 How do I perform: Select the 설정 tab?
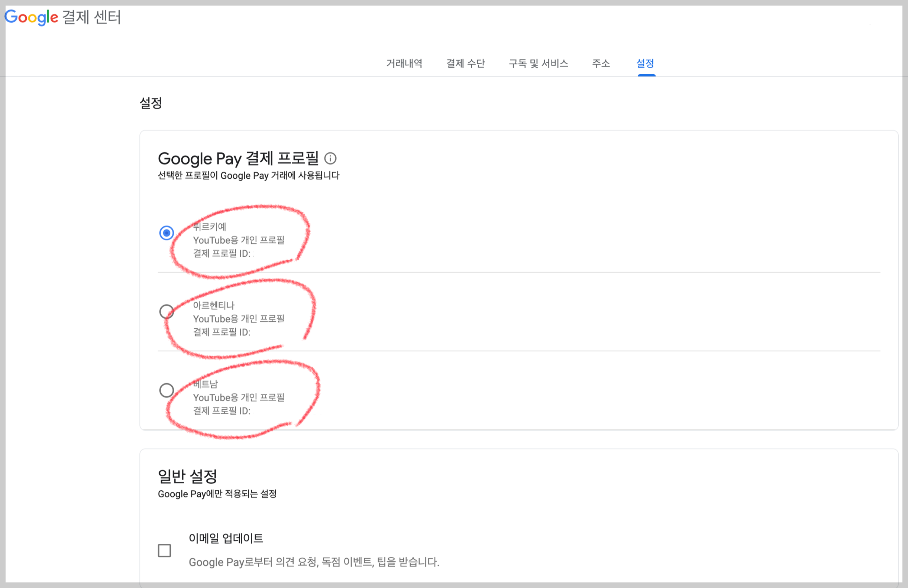[x=645, y=63]
